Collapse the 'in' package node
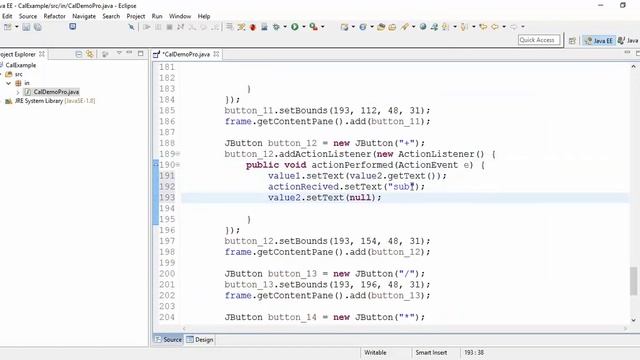 (x=9, y=83)
